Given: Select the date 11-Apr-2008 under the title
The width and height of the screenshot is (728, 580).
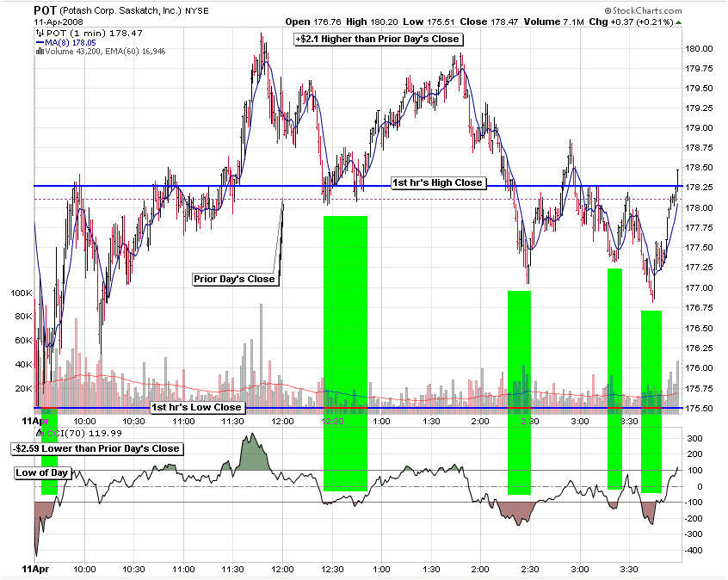Looking at the screenshot, I should coord(59,22).
